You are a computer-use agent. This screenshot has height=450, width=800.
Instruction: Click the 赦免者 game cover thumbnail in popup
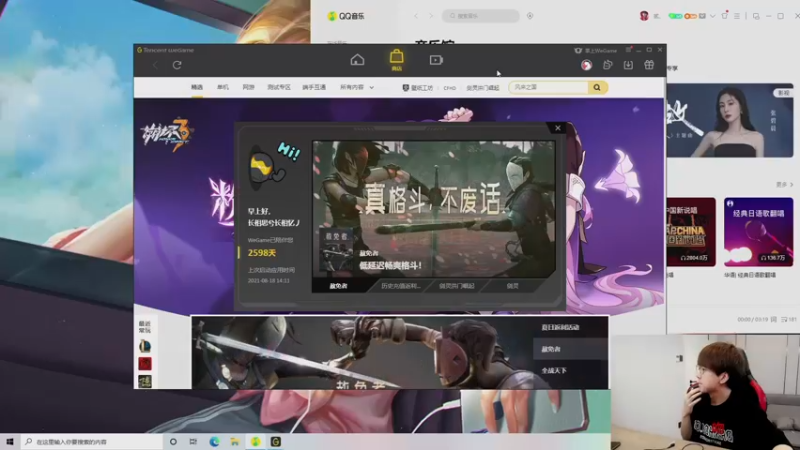[x=336, y=251]
